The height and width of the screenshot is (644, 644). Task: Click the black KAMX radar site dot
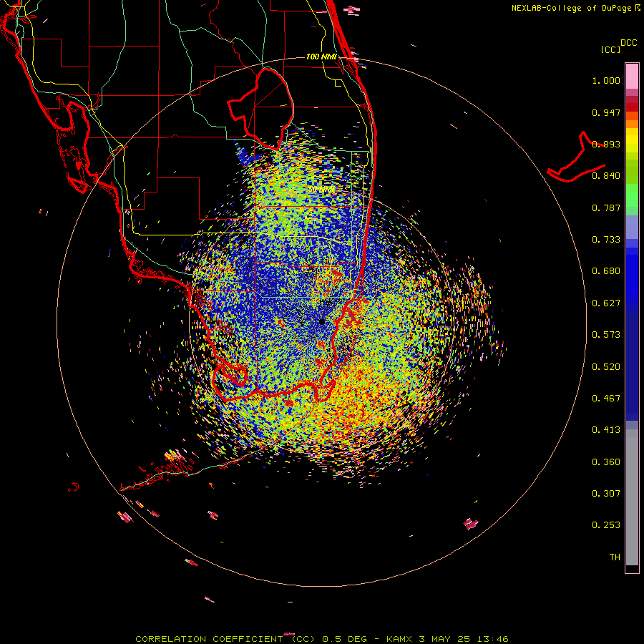(x=322, y=321)
